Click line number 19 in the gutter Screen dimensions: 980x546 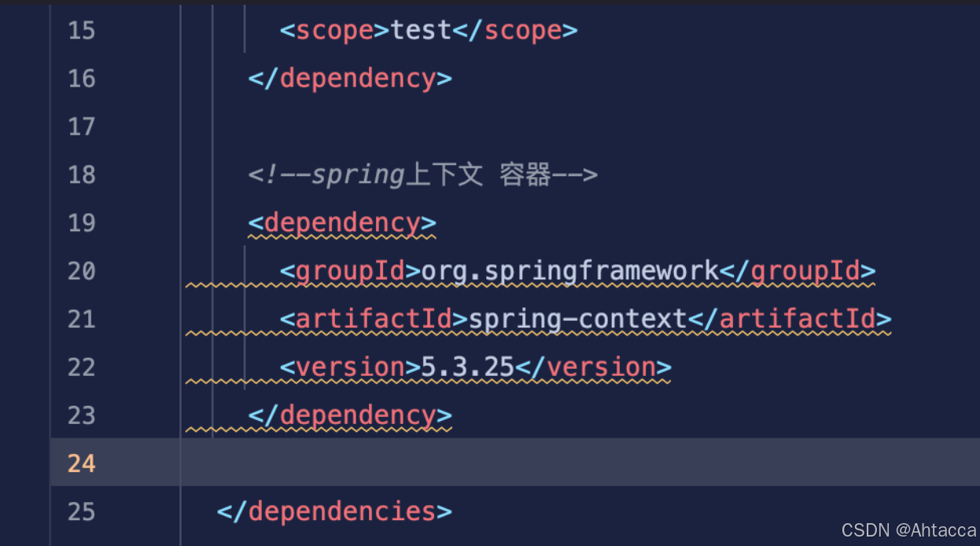click(x=81, y=223)
